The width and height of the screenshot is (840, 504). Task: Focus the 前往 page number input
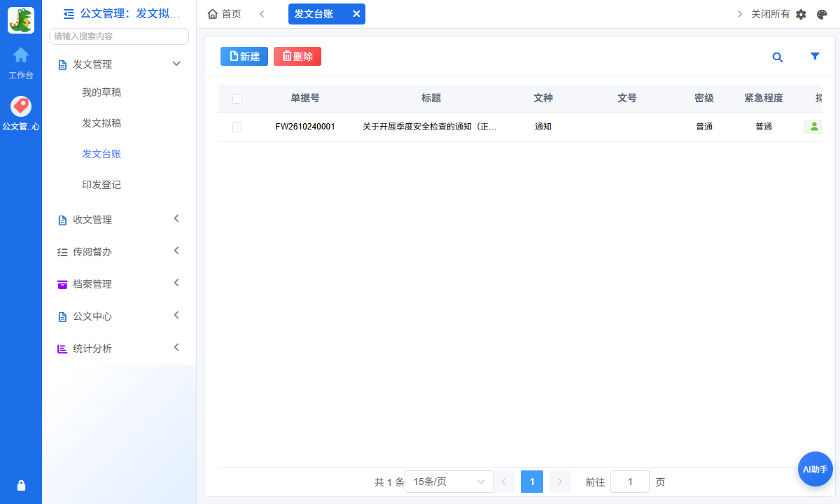(x=630, y=482)
